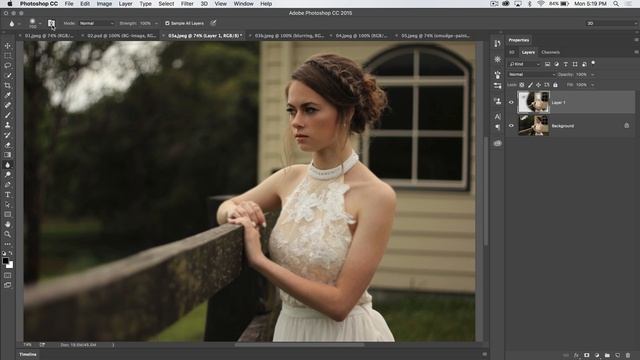Open the layer Opacity dropdown arrow
The image size is (640, 360).
(x=593, y=75)
